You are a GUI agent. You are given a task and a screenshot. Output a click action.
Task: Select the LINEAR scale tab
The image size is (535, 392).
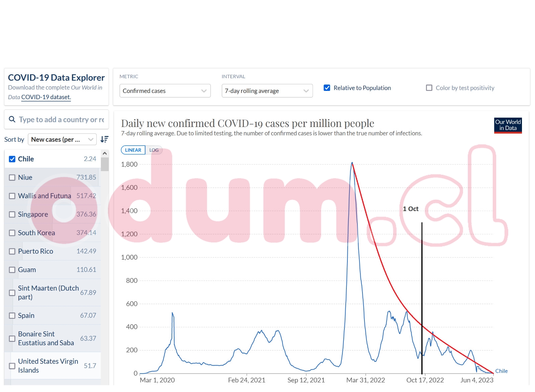[133, 150]
